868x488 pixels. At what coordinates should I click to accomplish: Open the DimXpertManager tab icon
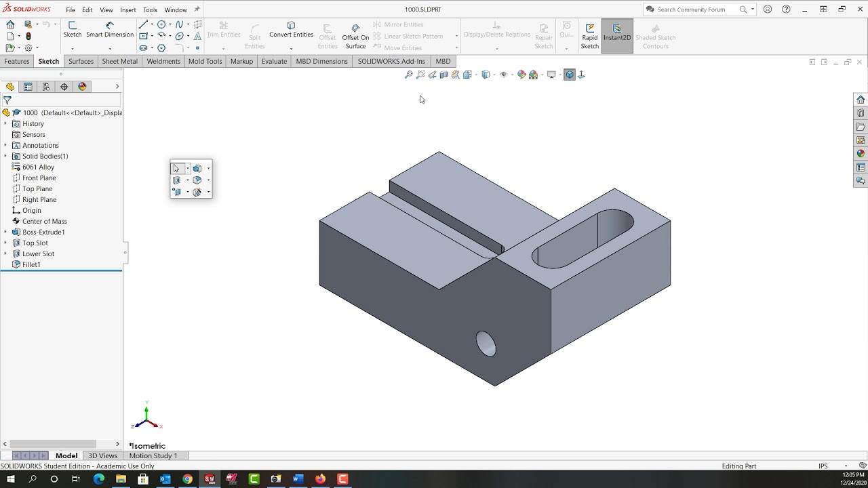[x=64, y=87]
